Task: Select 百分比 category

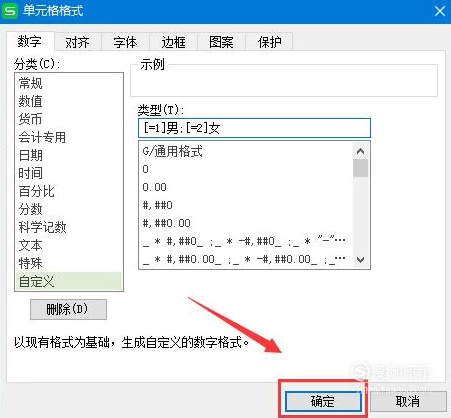Action: (69, 191)
